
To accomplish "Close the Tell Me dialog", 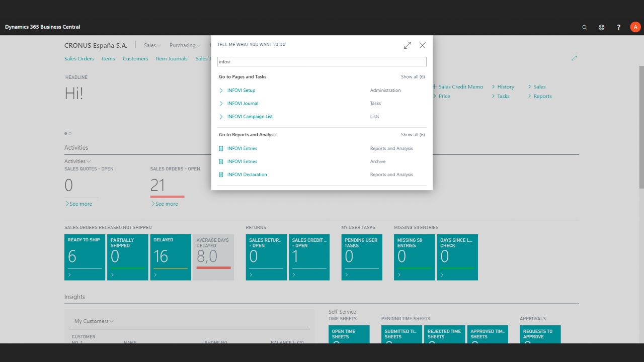I will click(x=423, y=45).
